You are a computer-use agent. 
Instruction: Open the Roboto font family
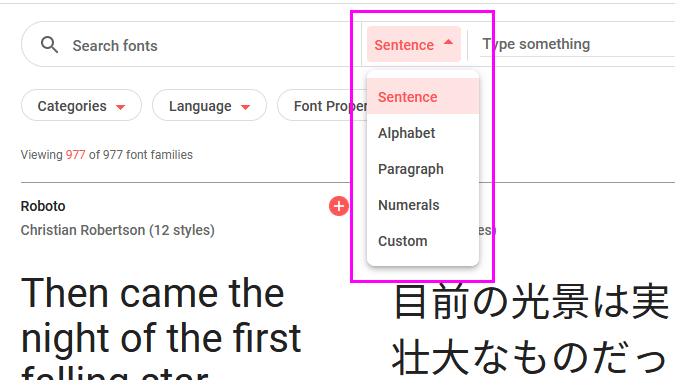point(43,206)
